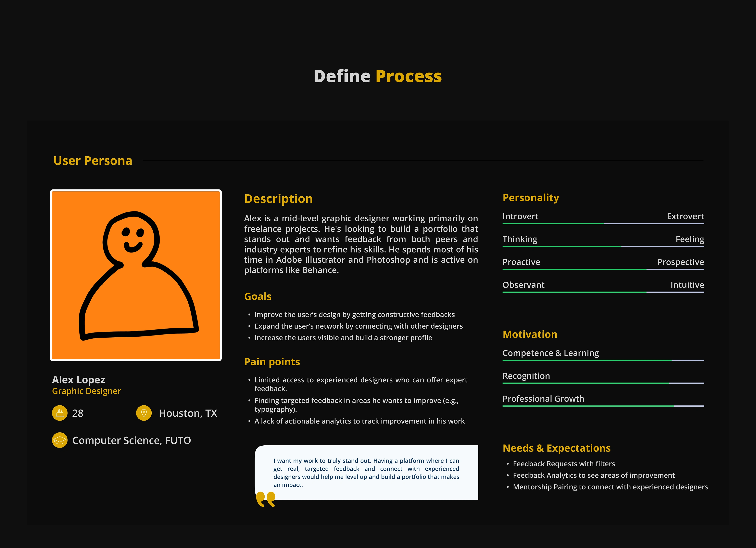Click the Pain points heading
This screenshot has height=548, width=756.
point(272,361)
